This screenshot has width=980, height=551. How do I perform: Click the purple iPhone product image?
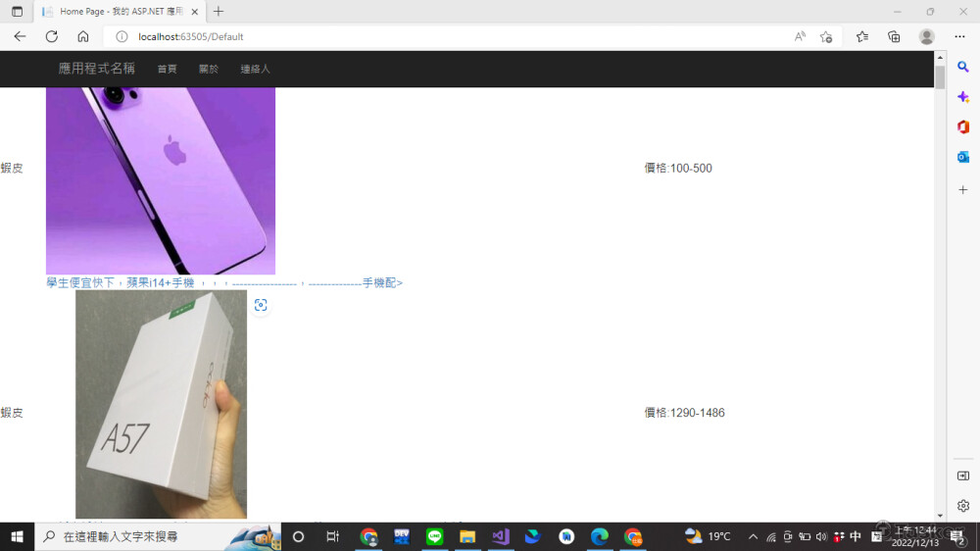pos(161,180)
